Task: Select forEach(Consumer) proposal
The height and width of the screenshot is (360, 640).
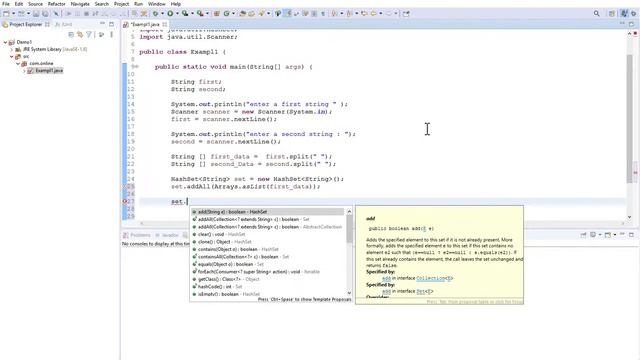Action: pos(267,271)
